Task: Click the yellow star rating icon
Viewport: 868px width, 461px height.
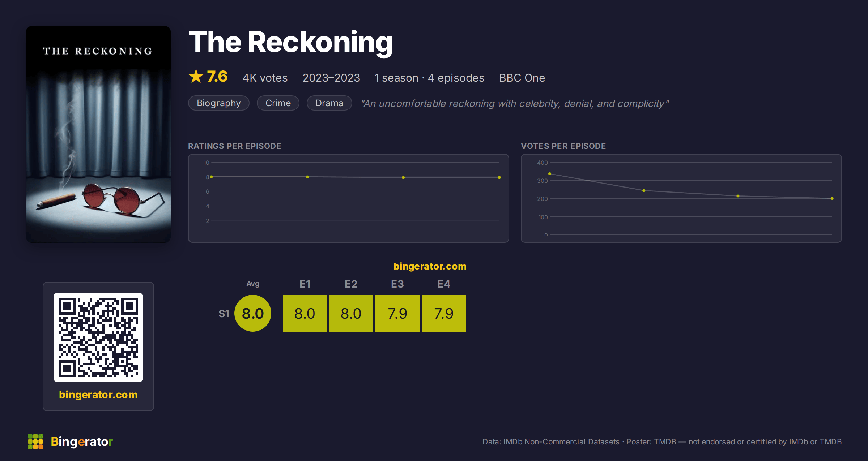Action: tap(196, 76)
